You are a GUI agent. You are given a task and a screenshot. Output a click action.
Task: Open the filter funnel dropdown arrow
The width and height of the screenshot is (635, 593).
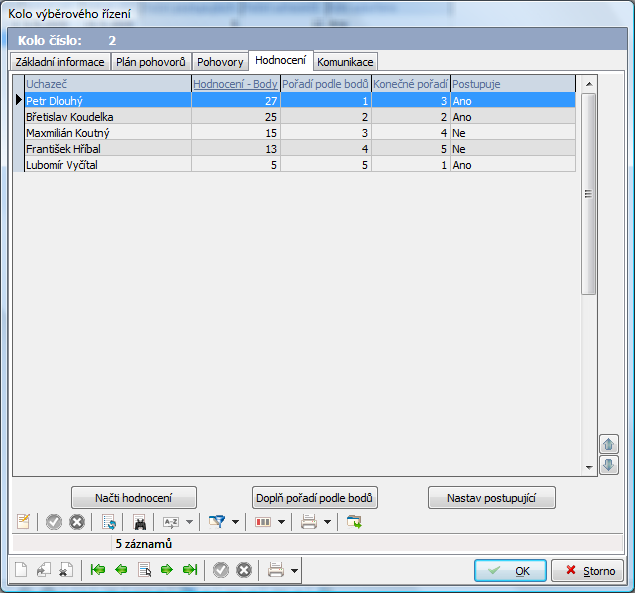[235, 522]
